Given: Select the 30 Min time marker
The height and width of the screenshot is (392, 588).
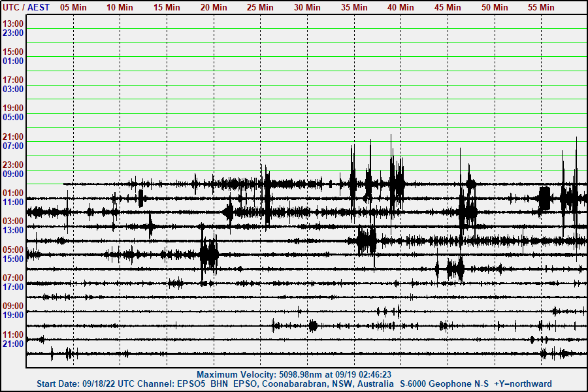Looking at the screenshot, I should click(x=307, y=7).
